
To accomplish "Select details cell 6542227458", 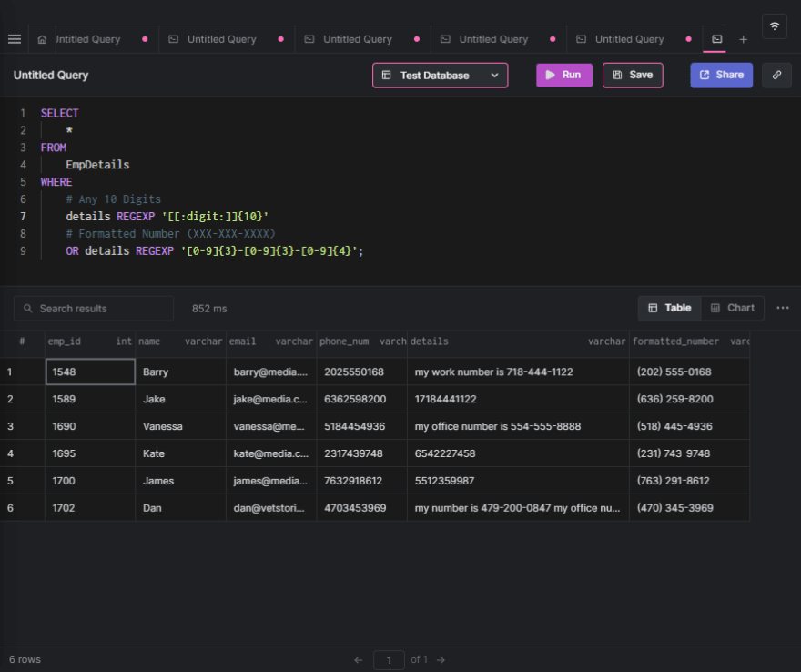I will coord(518,453).
